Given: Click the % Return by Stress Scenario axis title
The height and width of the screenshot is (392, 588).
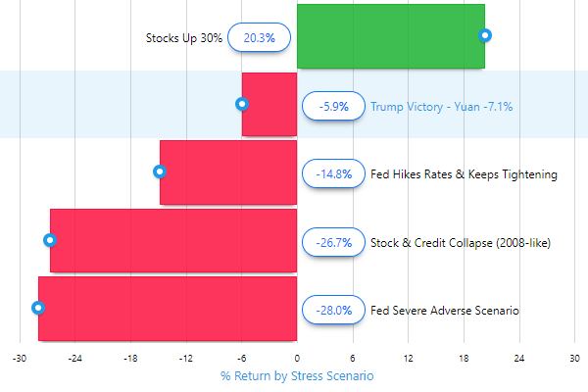Looking at the screenshot, I should tap(297, 375).
